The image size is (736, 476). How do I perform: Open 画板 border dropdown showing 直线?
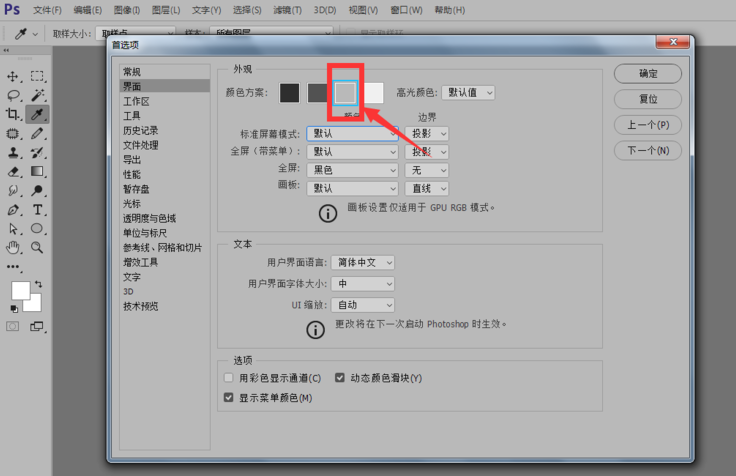coord(427,188)
